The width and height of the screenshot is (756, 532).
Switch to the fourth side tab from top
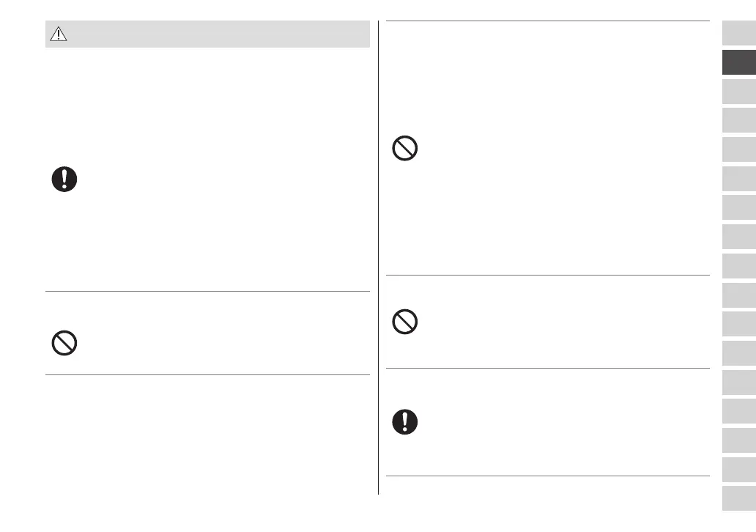pos(738,120)
